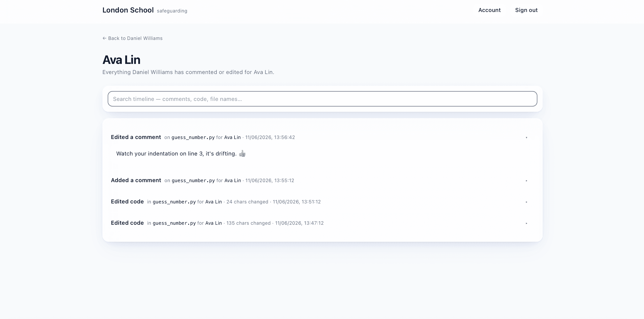This screenshot has height=319, width=644.
Task: Focus the Search timeline field
Action: point(322,99)
